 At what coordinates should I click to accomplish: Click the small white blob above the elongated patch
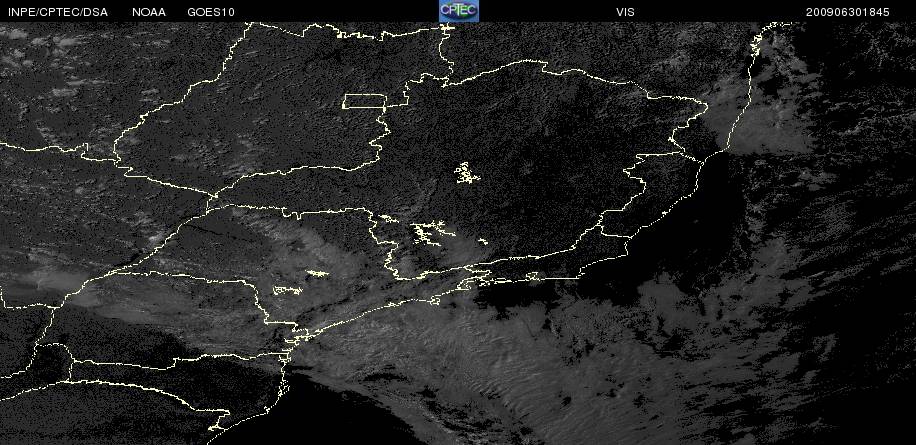click(x=317, y=273)
